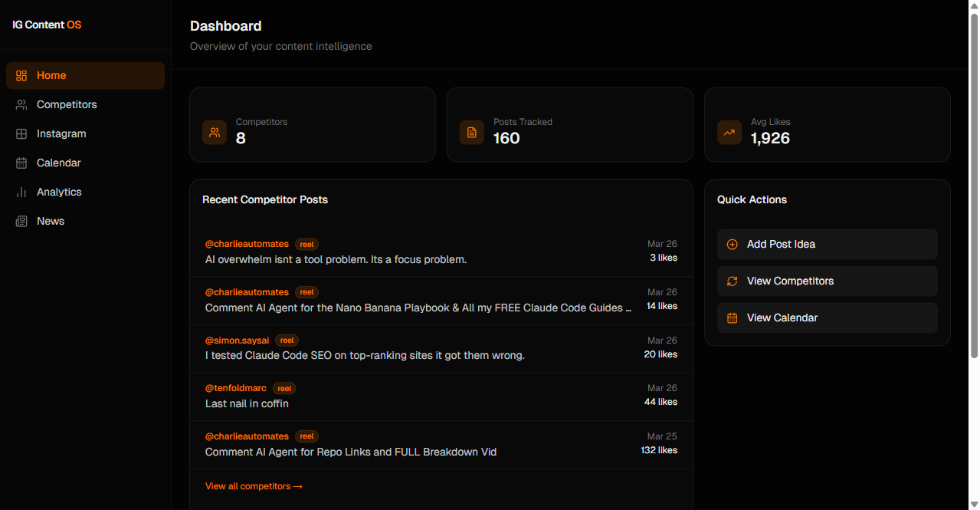The image size is (980, 510).
Task: Open @charlieautomates on the Nano Banana post
Action: 247,292
